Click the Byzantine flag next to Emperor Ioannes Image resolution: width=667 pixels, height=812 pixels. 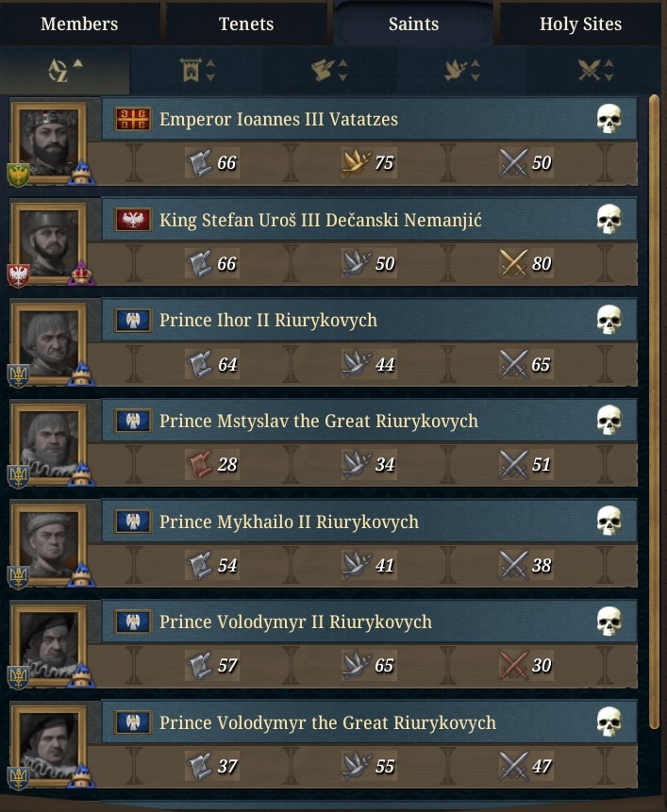pyautogui.click(x=133, y=119)
